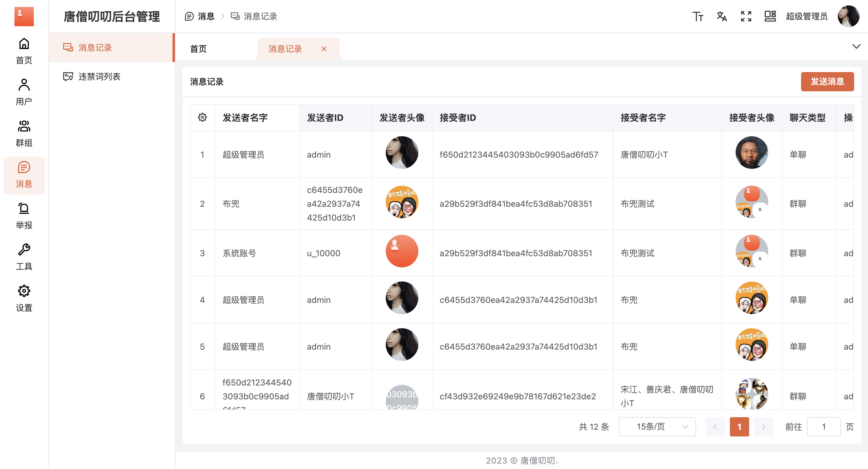The image size is (868, 469).
Task: Open the 群组 groups section
Action: click(24, 133)
